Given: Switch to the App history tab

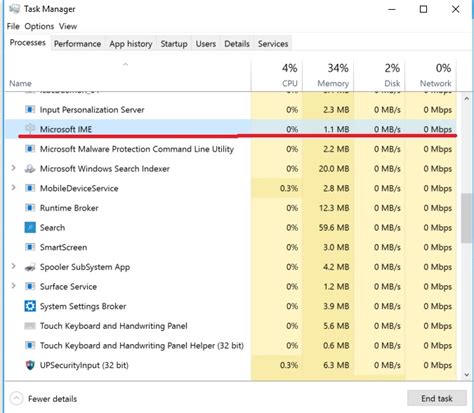Looking at the screenshot, I should coord(131,44).
